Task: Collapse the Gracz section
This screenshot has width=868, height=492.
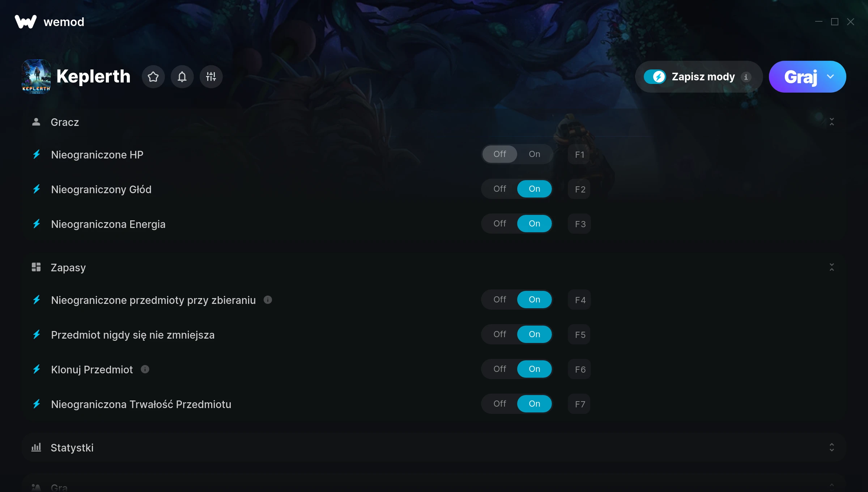Action: [831, 122]
